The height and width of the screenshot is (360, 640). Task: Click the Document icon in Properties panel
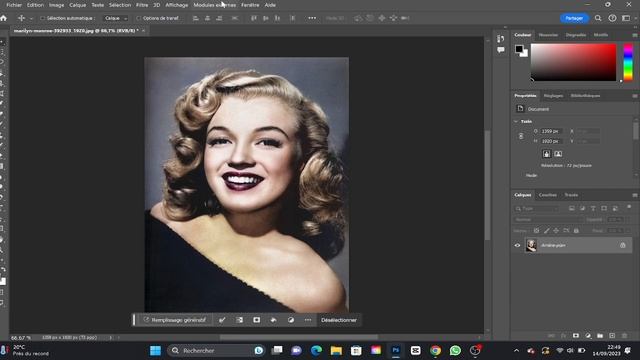point(520,109)
